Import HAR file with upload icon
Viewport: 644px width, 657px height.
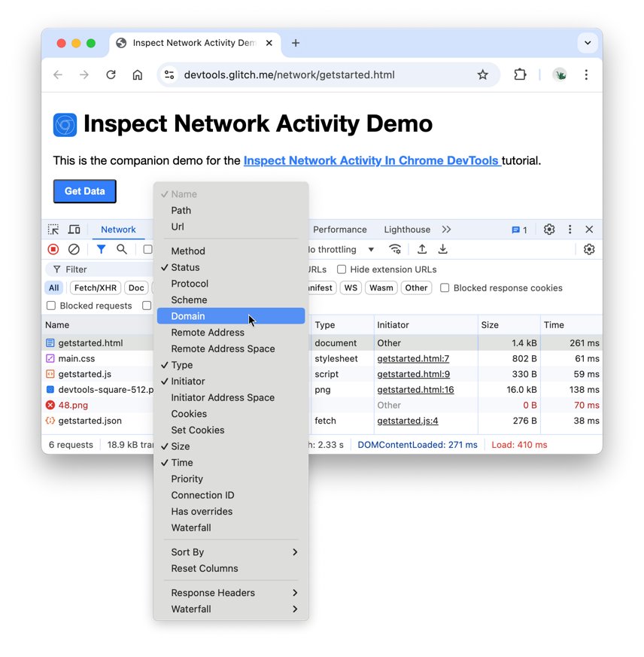pos(422,249)
